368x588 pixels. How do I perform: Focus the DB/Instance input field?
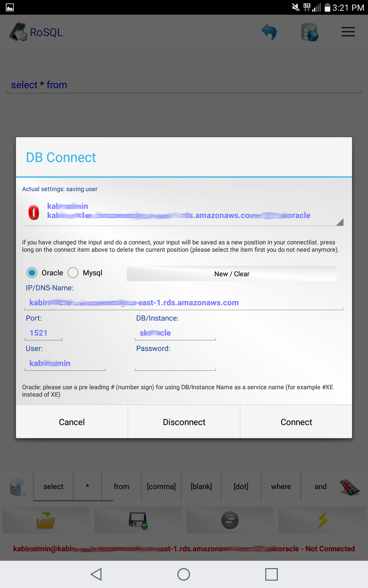pos(175,333)
